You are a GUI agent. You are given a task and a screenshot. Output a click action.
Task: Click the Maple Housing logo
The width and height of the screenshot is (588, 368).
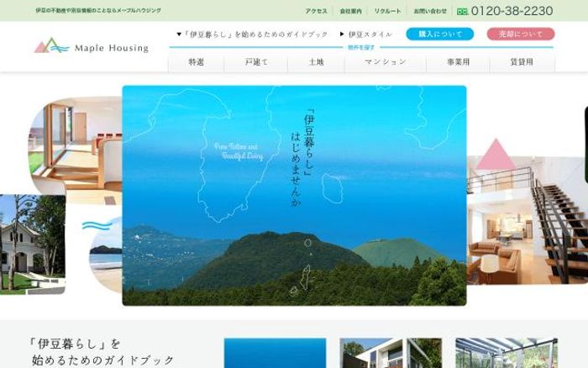pos(91,46)
